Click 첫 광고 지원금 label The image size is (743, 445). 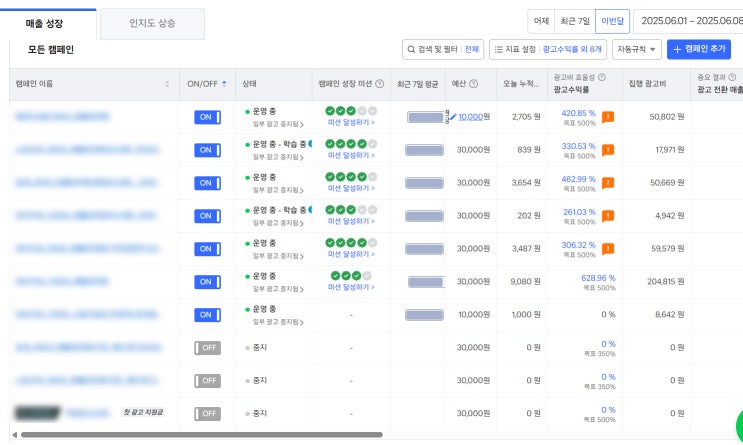point(143,412)
